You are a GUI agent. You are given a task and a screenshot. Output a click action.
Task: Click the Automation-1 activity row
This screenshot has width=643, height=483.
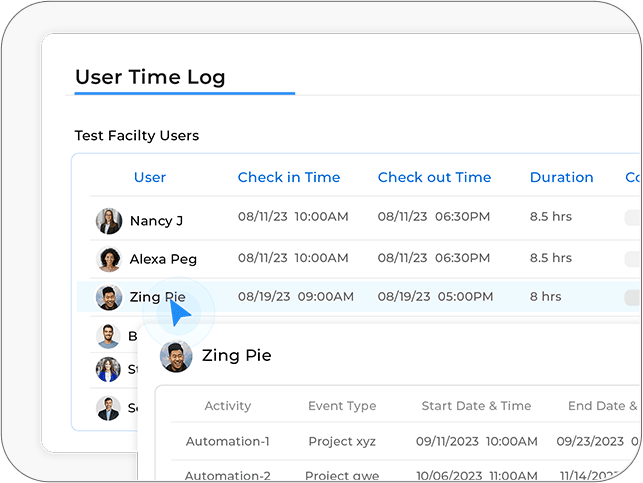[x=406, y=441]
